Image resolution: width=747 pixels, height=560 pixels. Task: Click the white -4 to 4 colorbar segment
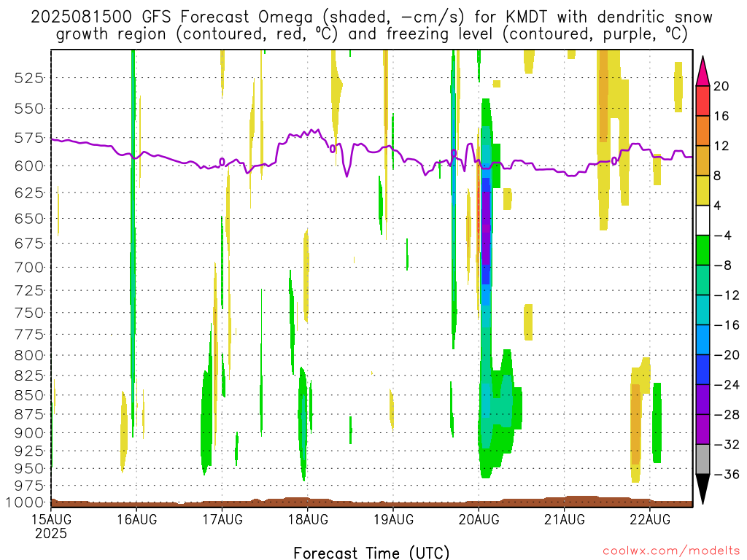[703, 220]
